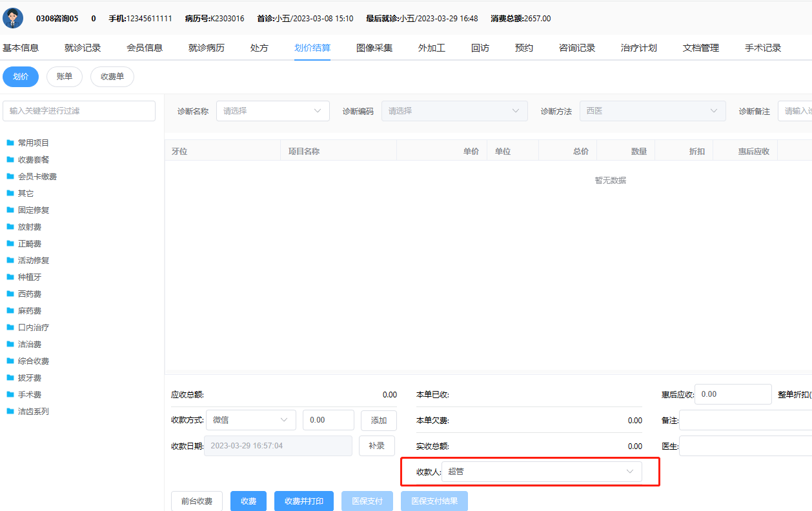This screenshot has height=511, width=812.
Task: Click the 添加 payment button
Action: click(379, 421)
